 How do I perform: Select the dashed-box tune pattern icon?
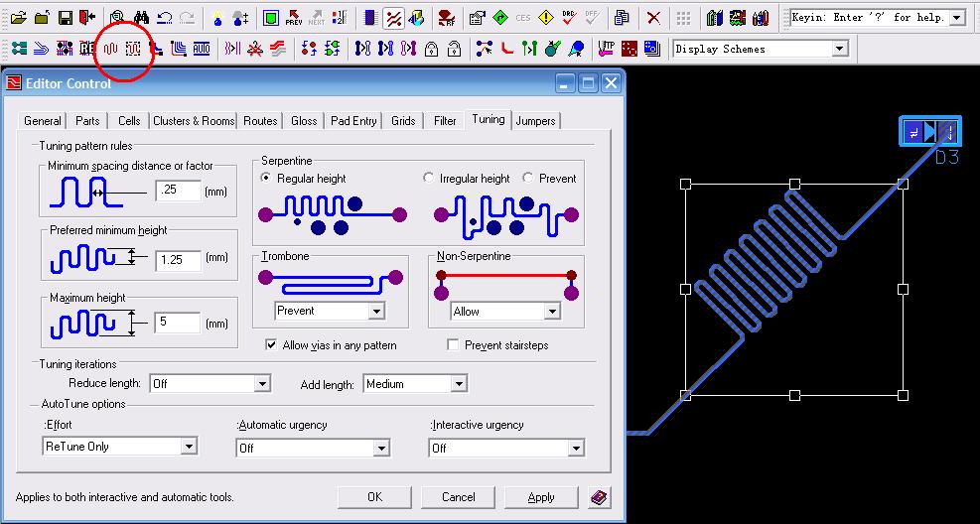click(x=132, y=49)
